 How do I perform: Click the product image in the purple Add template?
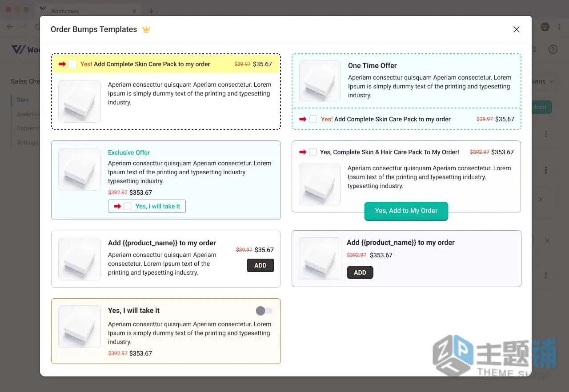point(320,259)
